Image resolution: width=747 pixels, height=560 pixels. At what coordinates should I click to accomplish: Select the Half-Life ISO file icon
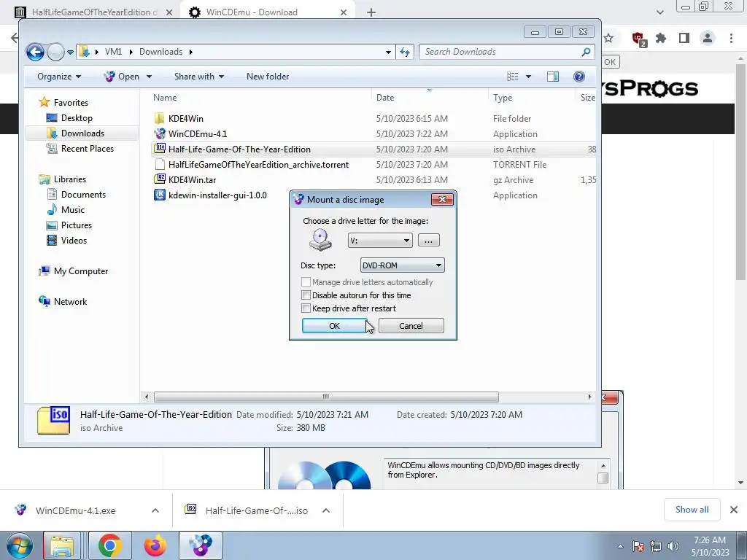(160, 149)
